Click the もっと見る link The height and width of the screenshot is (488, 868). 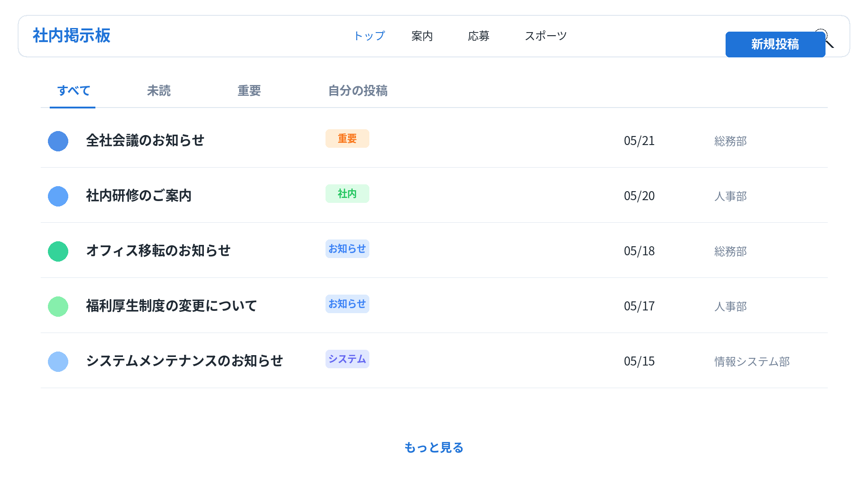pos(434,447)
